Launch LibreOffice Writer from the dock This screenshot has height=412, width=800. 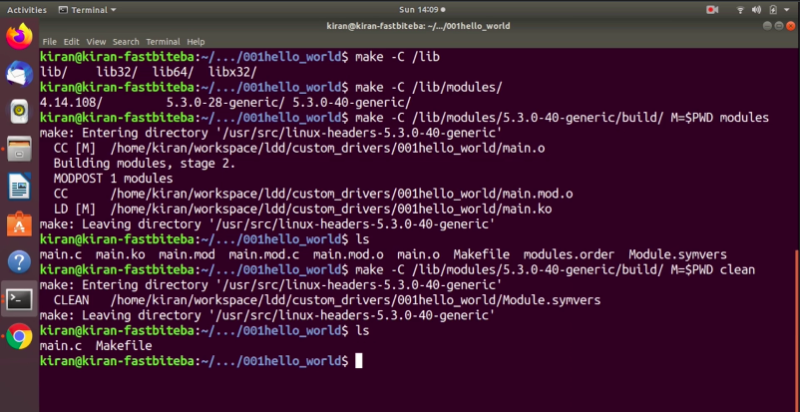point(19,186)
